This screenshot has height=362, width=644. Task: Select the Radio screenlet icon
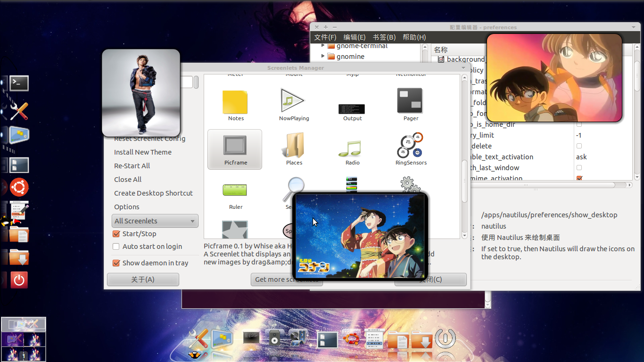[350, 148]
